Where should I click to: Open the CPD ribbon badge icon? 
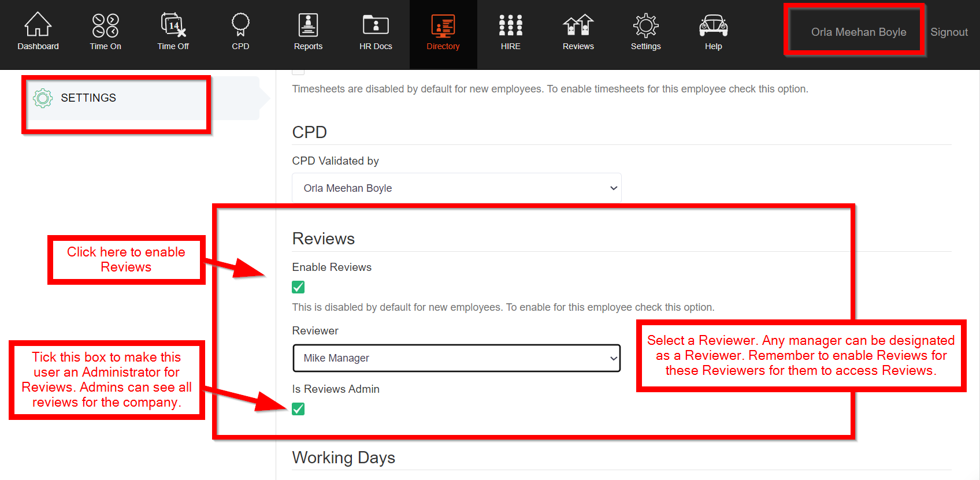(240, 25)
